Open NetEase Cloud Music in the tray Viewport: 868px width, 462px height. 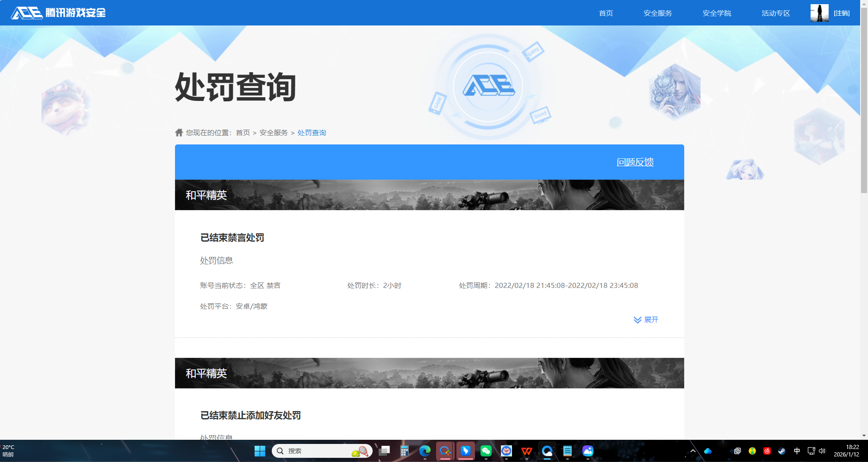[766, 451]
